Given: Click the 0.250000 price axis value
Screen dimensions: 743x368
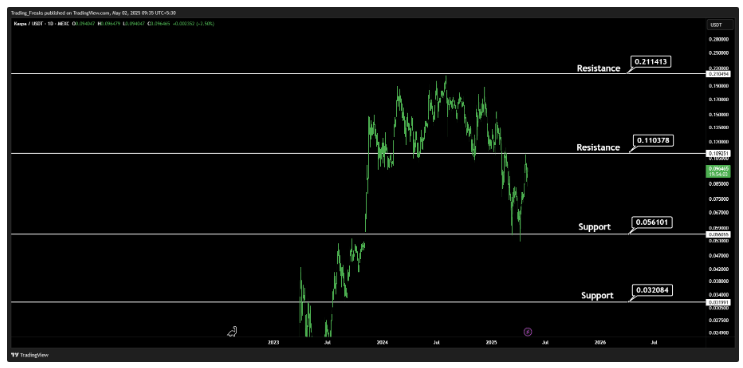Looking at the screenshot, I should tap(718, 53).
